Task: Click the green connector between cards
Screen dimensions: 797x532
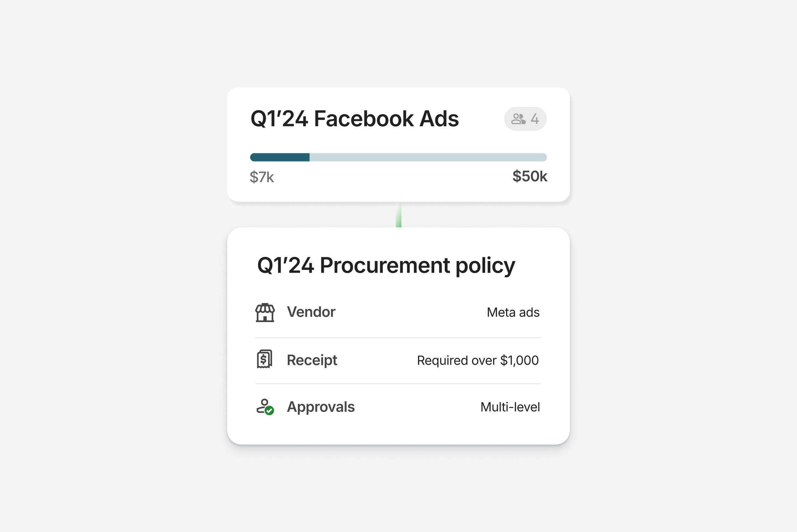Action: (x=398, y=214)
